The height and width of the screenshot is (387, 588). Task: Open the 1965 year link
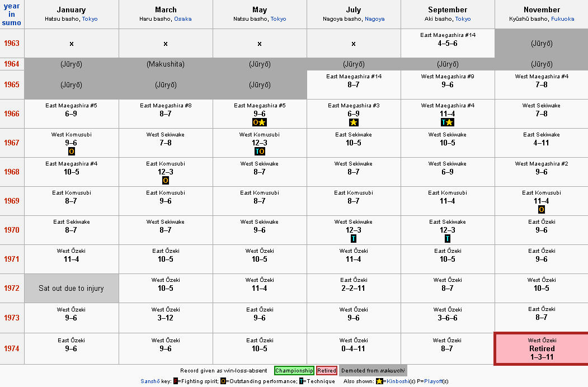click(x=12, y=84)
